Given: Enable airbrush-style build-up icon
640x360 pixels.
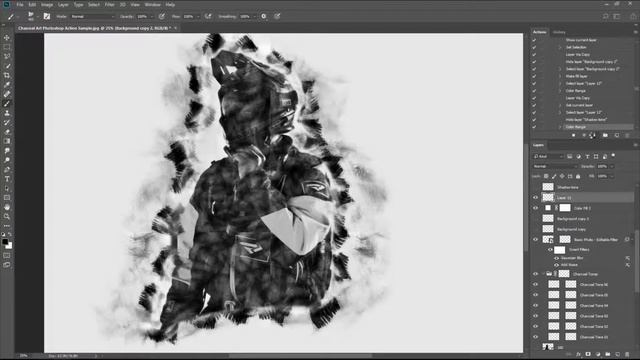Looking at the screenshot, I should tap(208, 16).
